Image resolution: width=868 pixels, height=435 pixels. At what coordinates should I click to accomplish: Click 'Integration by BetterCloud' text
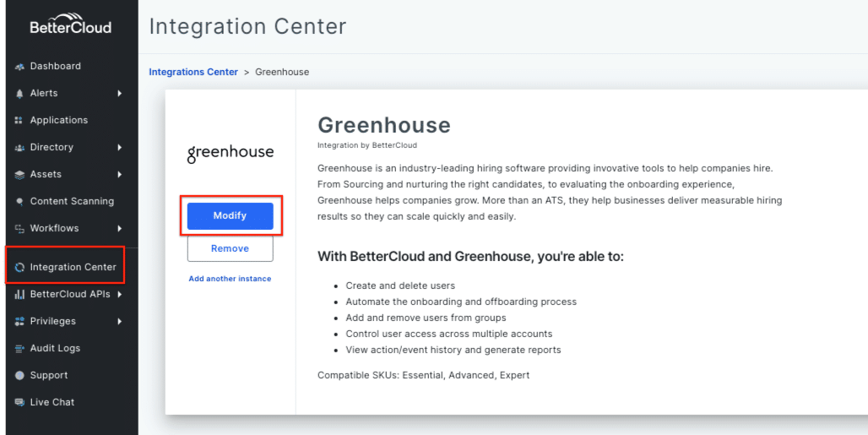pyautogui.click(x=367, y=145)
